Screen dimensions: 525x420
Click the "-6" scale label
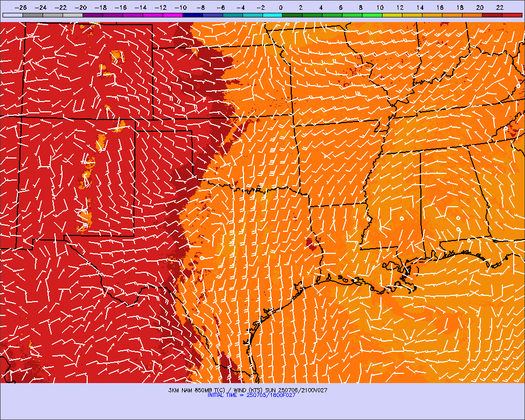[x=220, y=8]
